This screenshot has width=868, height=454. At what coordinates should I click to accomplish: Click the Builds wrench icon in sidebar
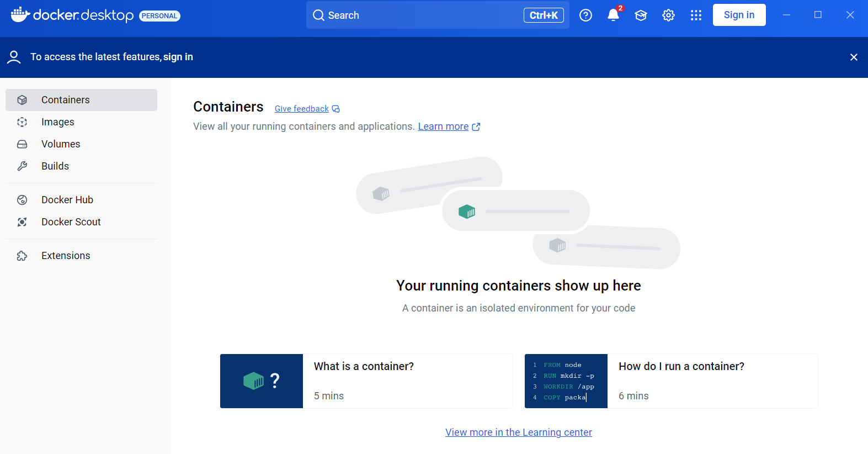22,166
